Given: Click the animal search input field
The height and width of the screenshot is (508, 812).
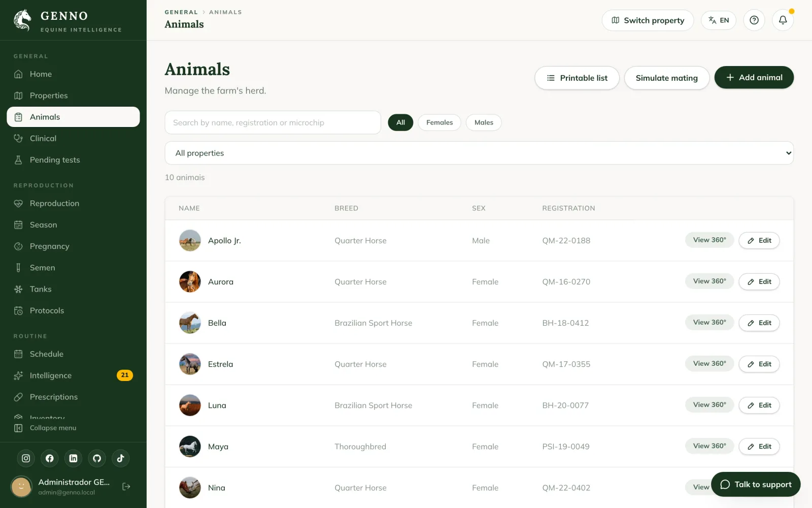Looking at the screenshot, I should pyautogui.click(x=273, y=122).
